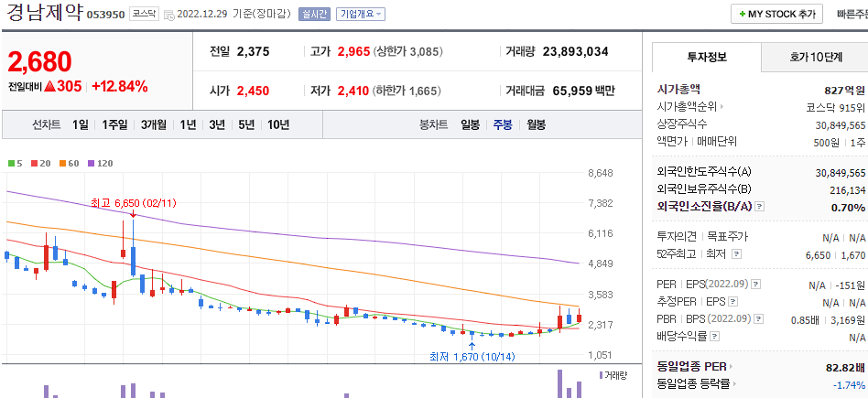Click the 빠른주문 quick order button
The width and height of the screenshot is (868, 398).
tap(853, 15)
